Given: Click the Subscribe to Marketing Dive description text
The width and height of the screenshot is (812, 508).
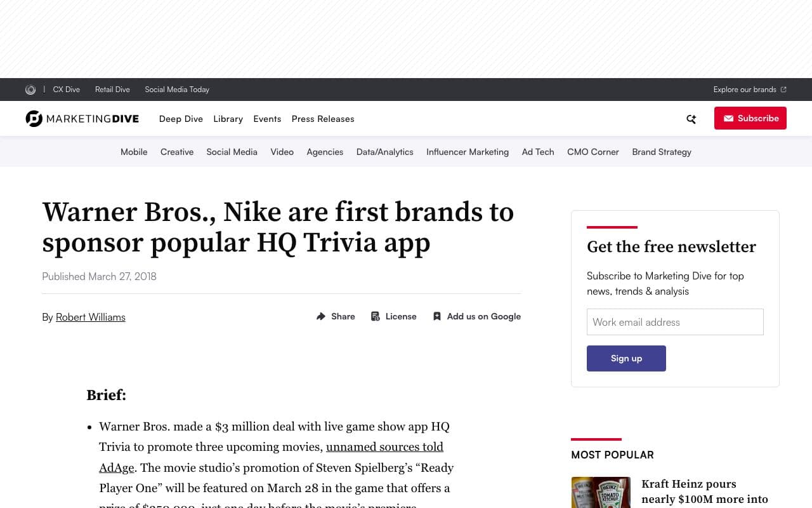Looking at the screenshot, I should (665, 283).
